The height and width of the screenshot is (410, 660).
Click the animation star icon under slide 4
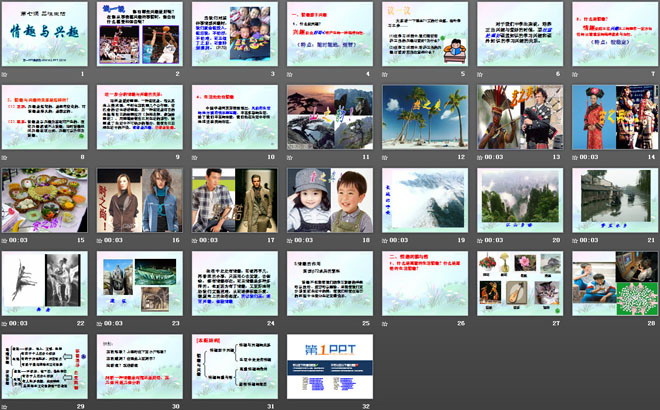[x=290, y=74]
